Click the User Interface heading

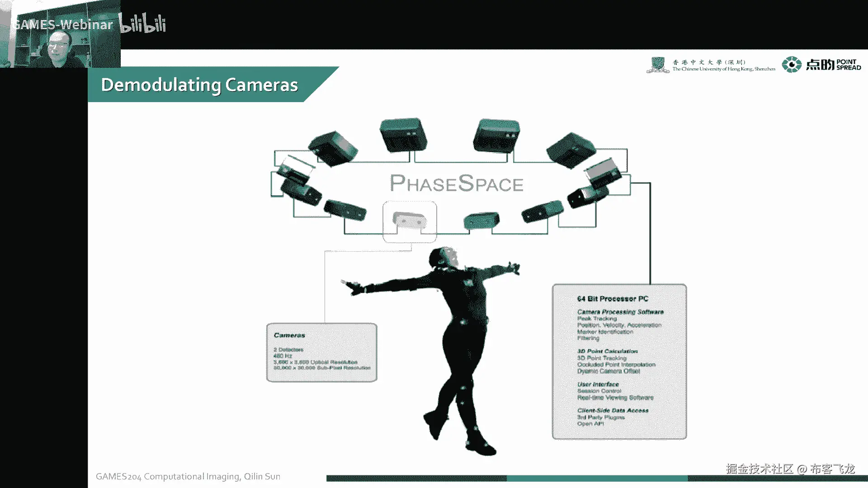pyautogui.click(x=598, y=384)
